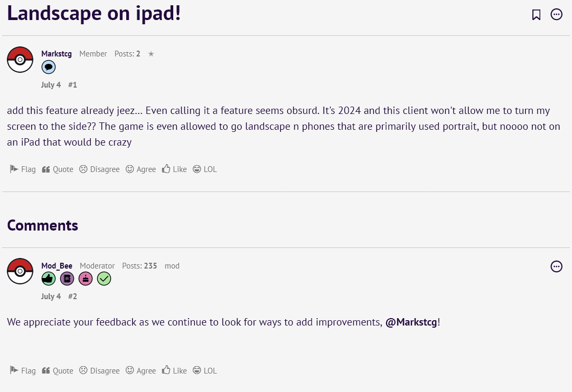This screenshot has height=392, width=572.
Task: Like Mod_Bee's comment
Action: (x=174, y=371)
